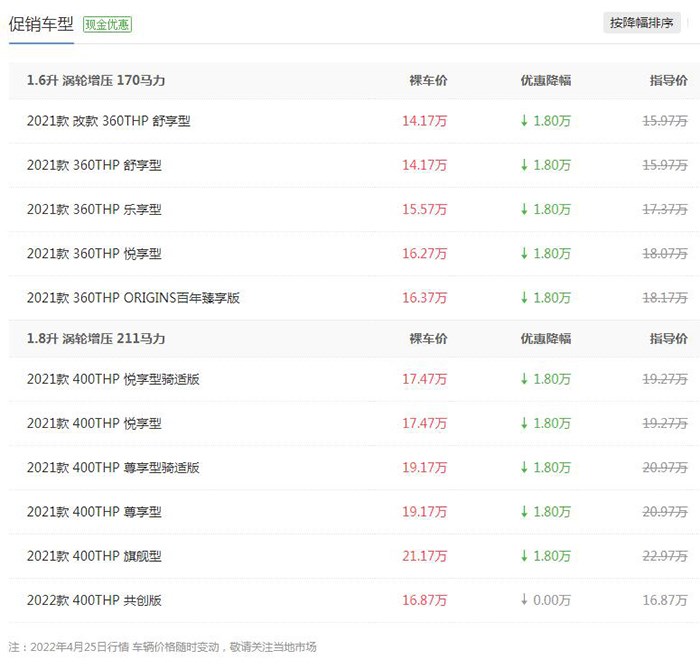Open 2021款 360THP ORIGINS百年臻享版 link

[133, 298]
